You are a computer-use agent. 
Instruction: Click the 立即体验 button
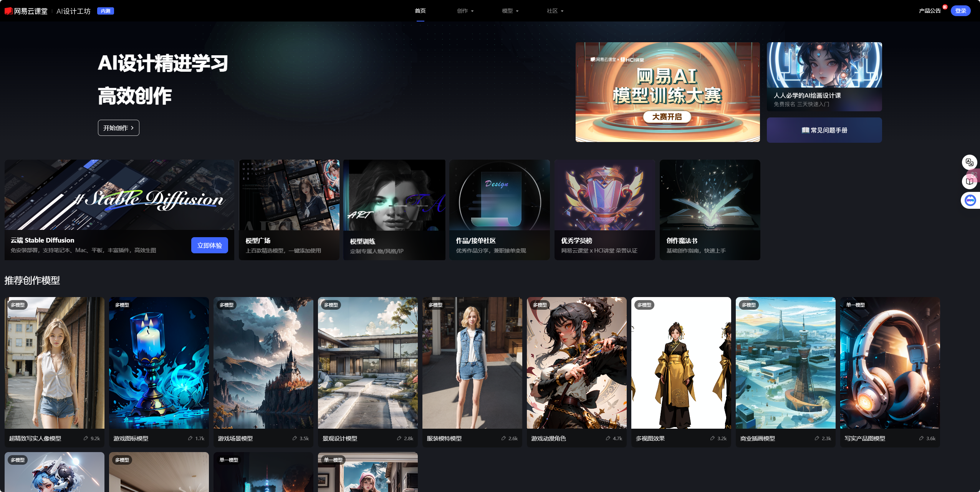click(209, 245)
